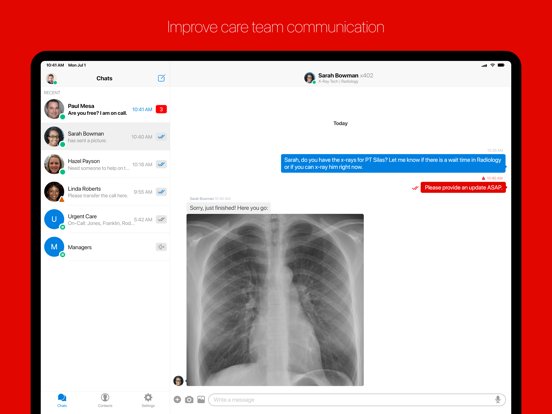The height and width of the screenshot is (414, 552).
Task: Select the Chats tab
Action: 62,400
